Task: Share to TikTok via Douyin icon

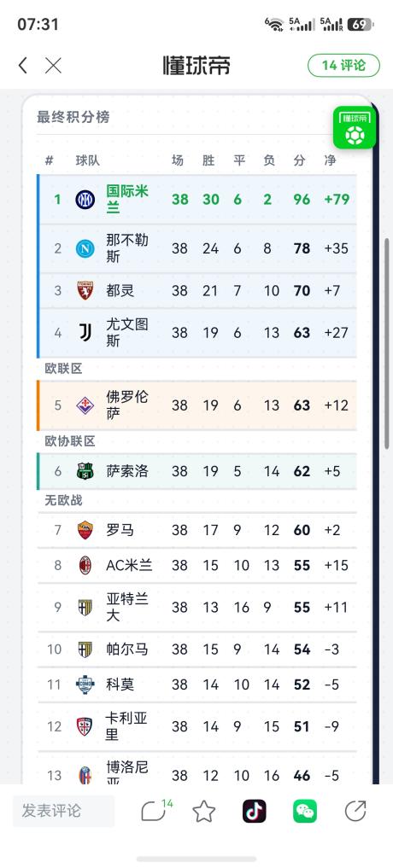Action: point(255,812)
